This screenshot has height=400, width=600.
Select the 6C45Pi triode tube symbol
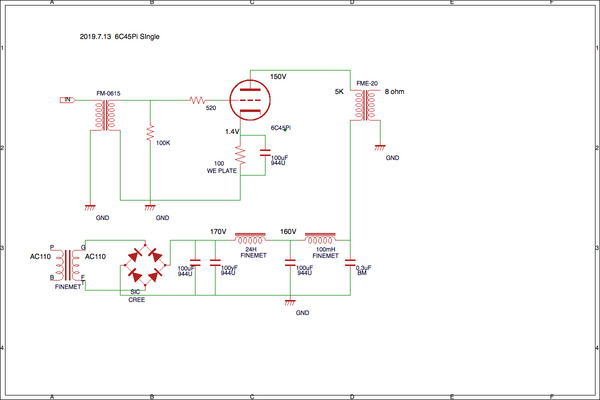coord(250,100)
